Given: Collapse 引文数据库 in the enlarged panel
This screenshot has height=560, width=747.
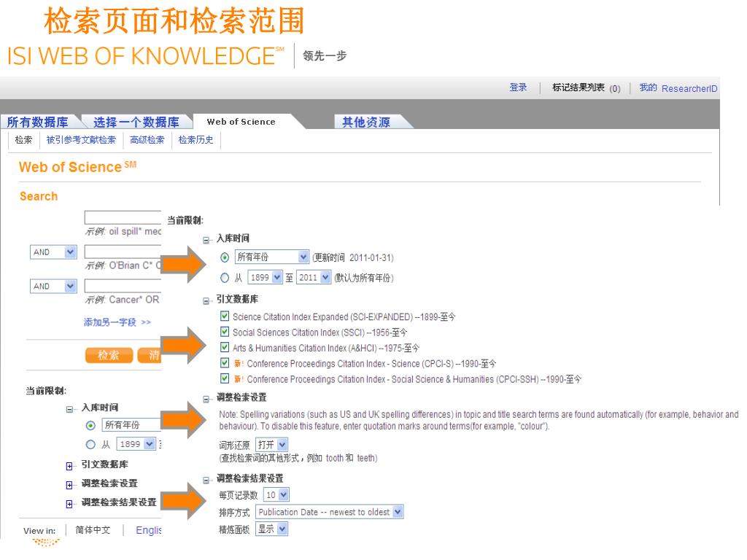Looking at the screenshot, I should [206, 301].
